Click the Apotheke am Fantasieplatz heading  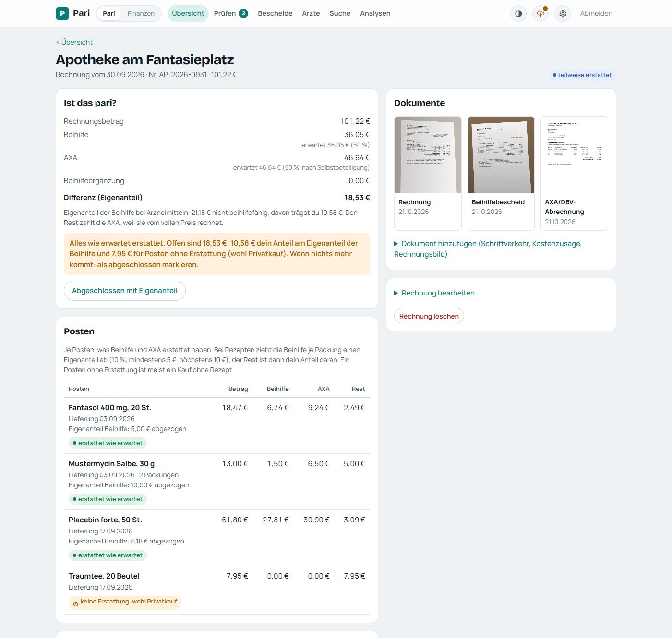(145, 59)
